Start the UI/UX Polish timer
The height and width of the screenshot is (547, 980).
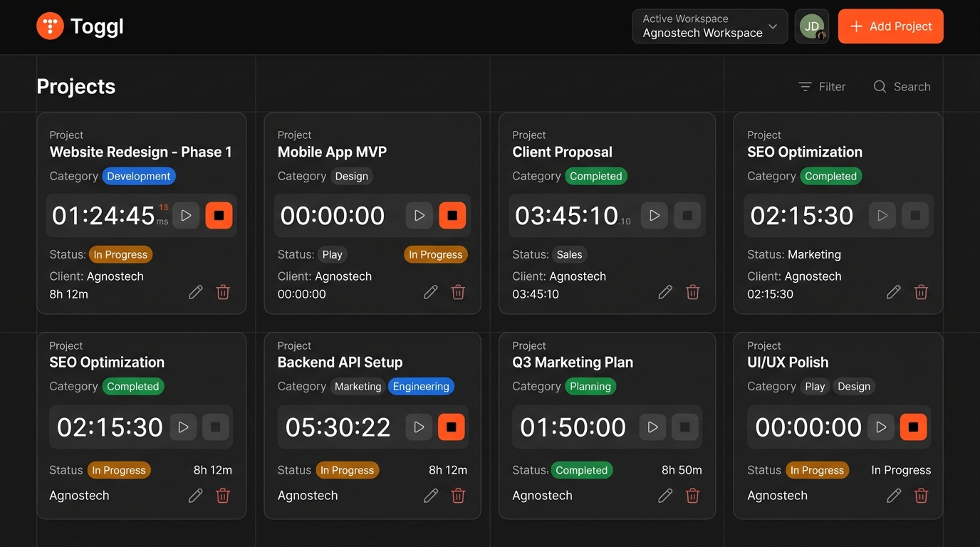(881, 427)
